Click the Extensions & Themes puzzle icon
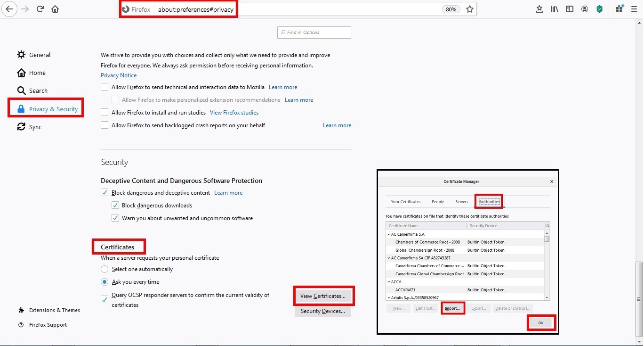Viewport: 644px width, 346px height. click(x=21, y=310)
